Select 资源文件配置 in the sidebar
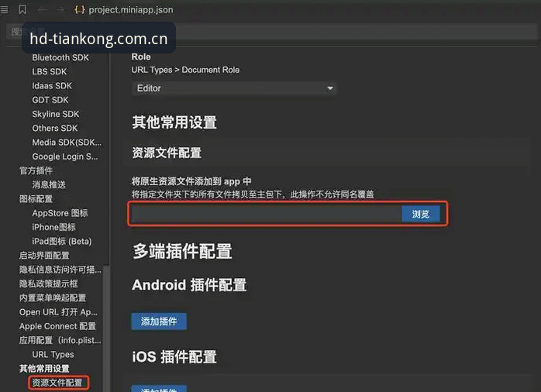 click(58, 383)
